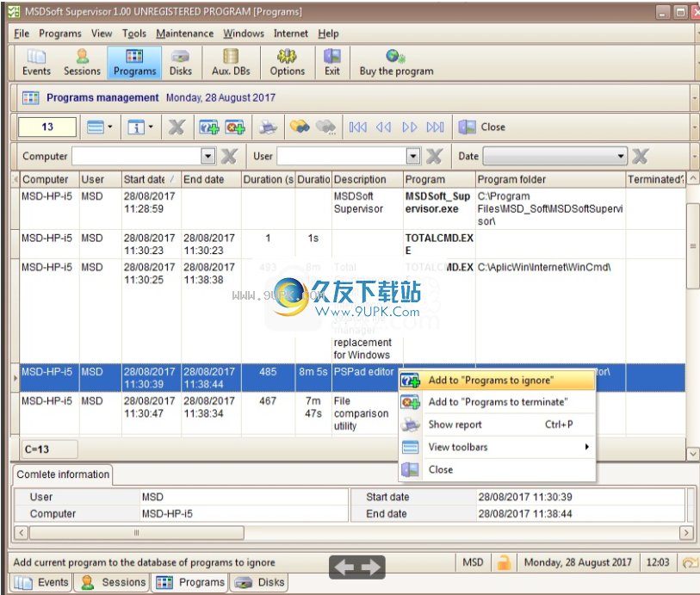Sort by the Description column header
Image resolution: width=700 pixels, height=595 pixels.
pos(368,179)
